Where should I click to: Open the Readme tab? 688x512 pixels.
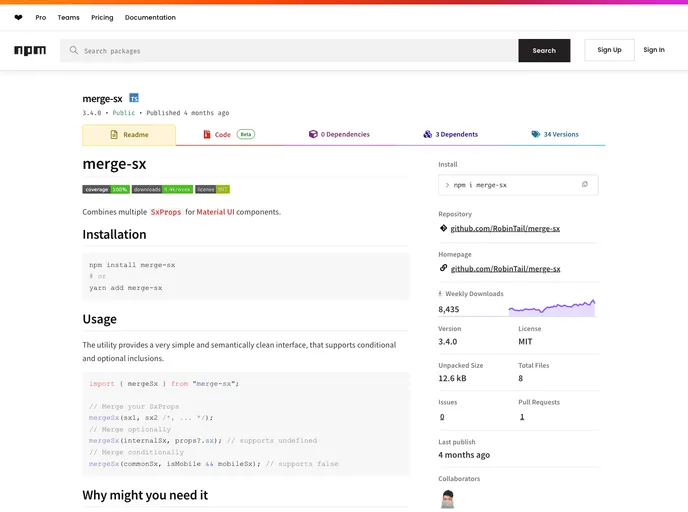click(x=129, y=135)
